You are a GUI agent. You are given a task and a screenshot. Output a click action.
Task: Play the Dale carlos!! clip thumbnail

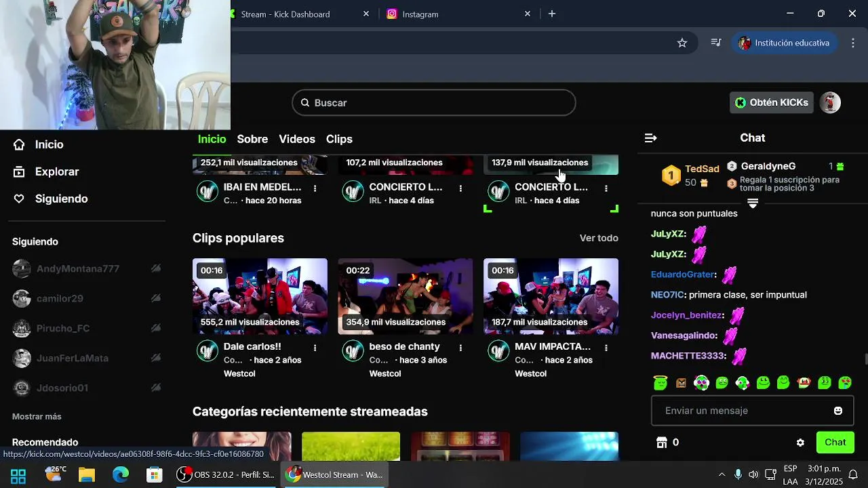point(260,296)
